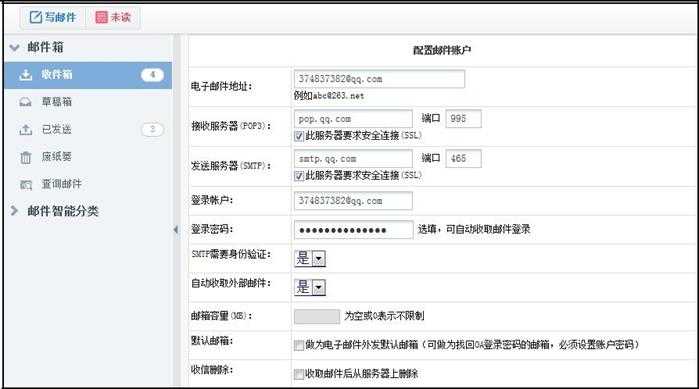This screenshot has width=699, height=389.
Task: Click the inbox unread count badge
Action: coord(152,75)
